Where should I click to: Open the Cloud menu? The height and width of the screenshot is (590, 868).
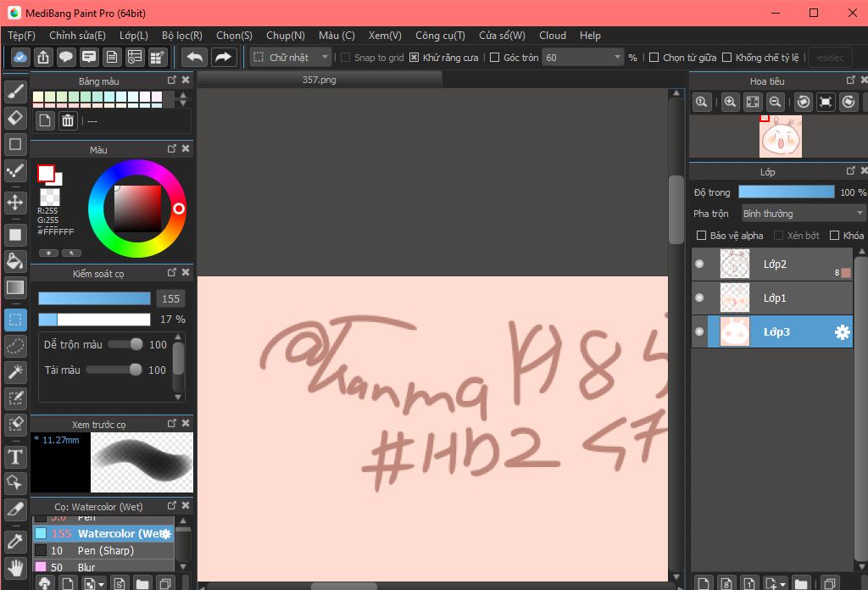(x=553, y=36)
